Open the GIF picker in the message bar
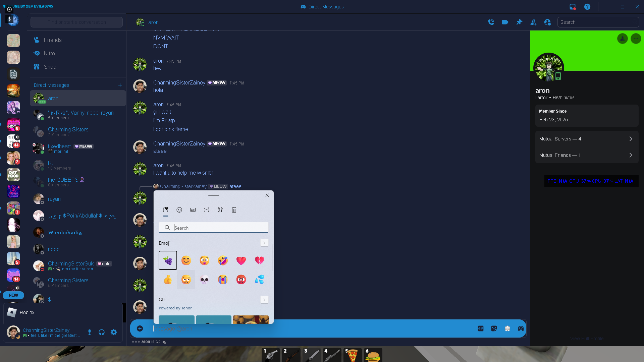Screen dimensions: 644x362 [480, 328]
